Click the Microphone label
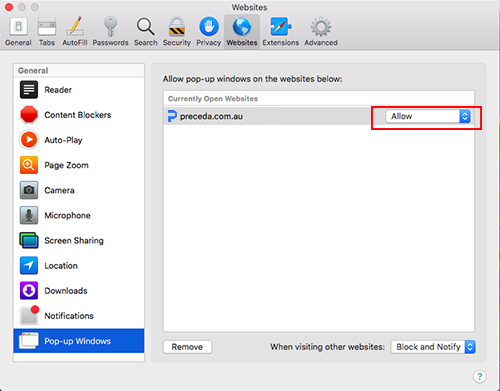Image resolution: width=500 pixels, height=391 pixels. pos(67,215)
